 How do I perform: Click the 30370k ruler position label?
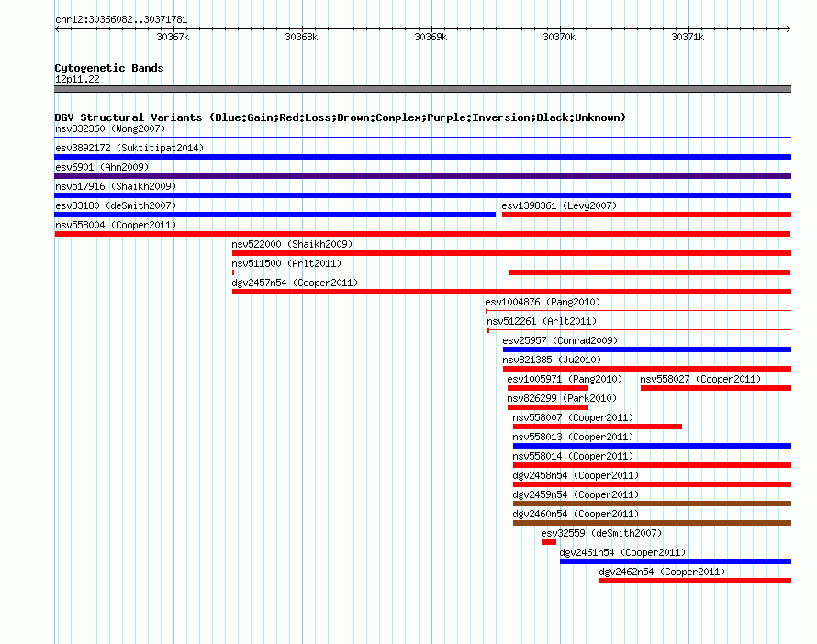559,37
